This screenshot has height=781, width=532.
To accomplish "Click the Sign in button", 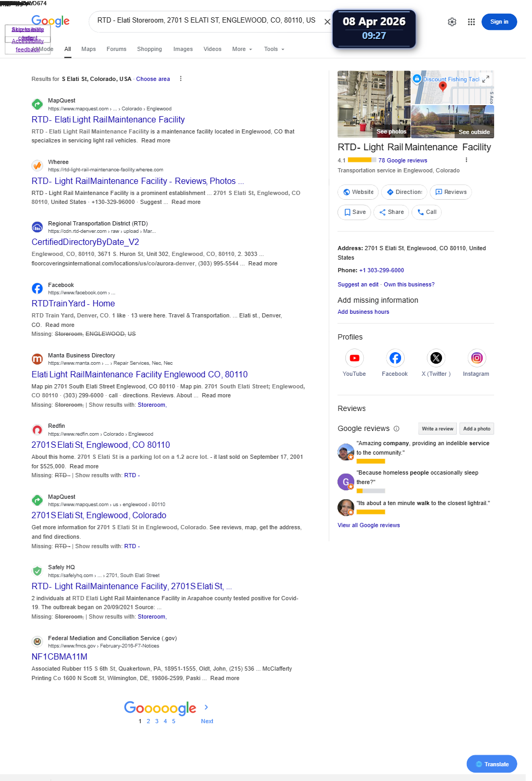I will pos(499,22).
